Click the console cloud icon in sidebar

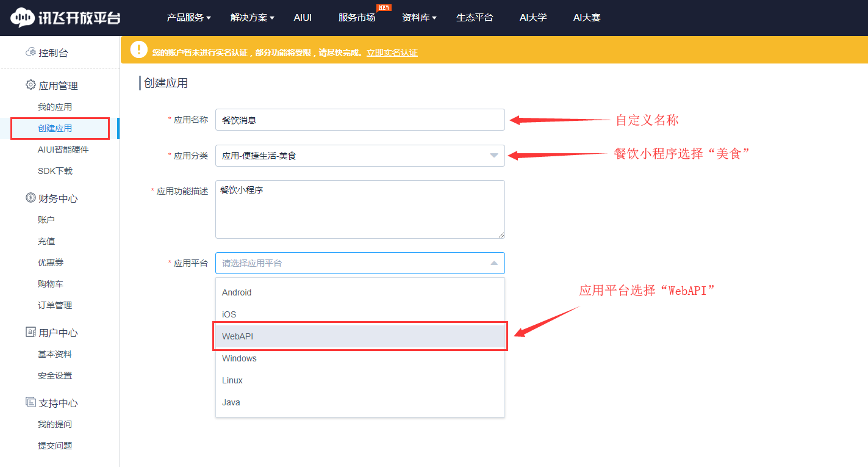click(30, 52)
